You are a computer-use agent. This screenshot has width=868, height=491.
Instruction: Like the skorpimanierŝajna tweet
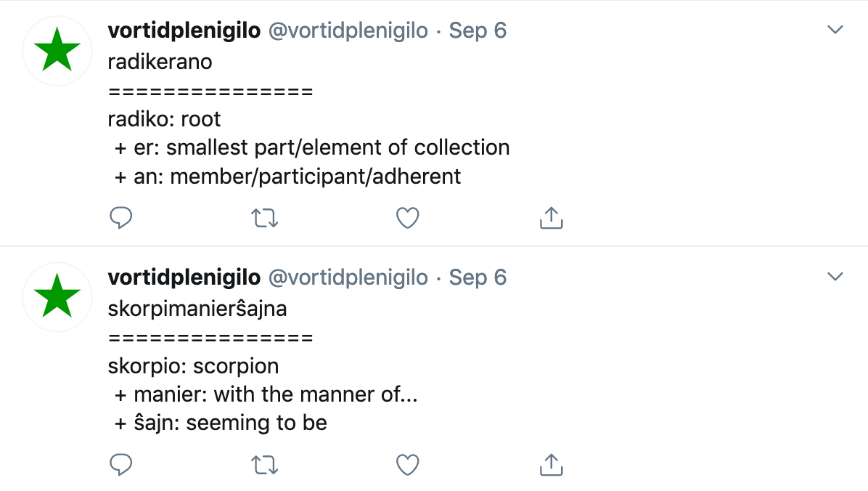point(407,464)
